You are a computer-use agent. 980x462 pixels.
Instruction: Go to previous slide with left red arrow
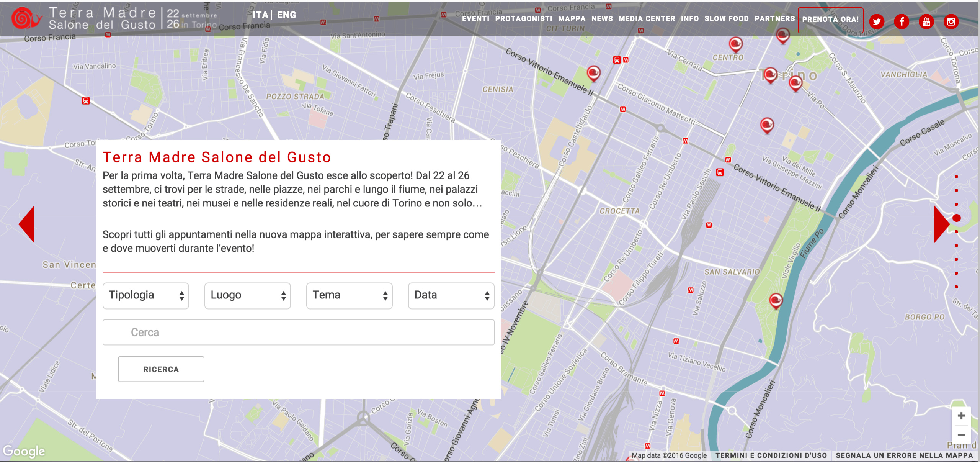tap(27, 224)
